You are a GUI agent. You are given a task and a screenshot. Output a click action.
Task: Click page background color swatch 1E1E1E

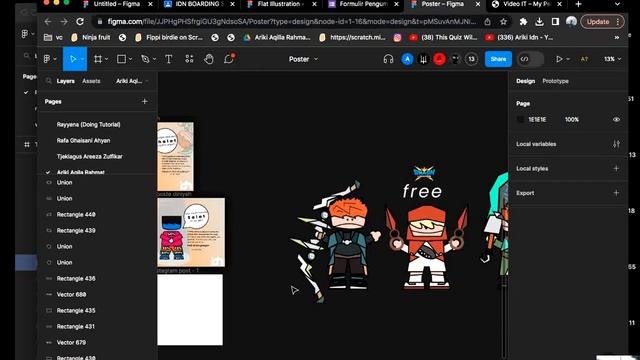520,120
